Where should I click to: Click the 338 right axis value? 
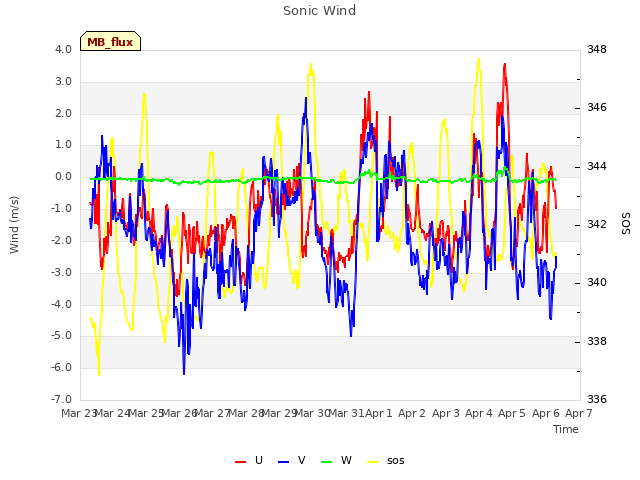pyautogui.click(x=597, y=341)
